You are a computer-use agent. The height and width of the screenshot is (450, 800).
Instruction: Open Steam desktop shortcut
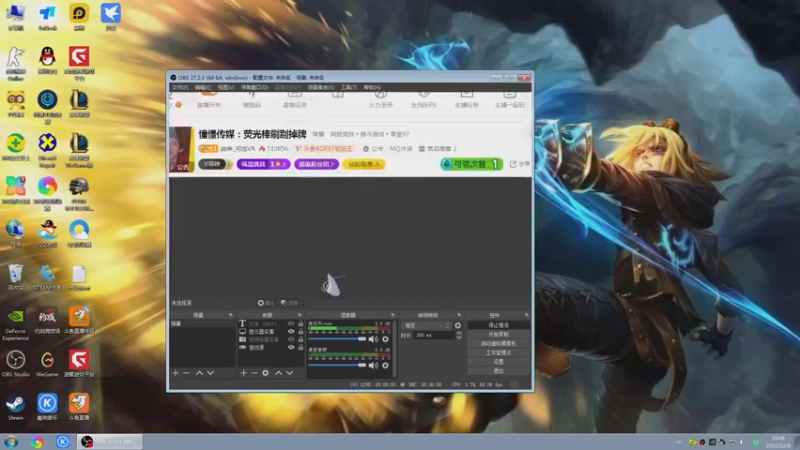click(15, 407)
